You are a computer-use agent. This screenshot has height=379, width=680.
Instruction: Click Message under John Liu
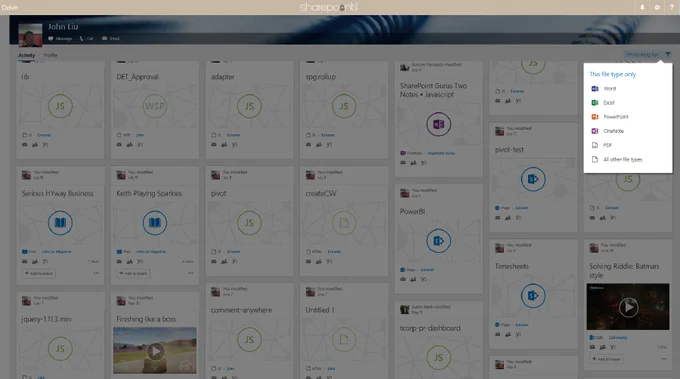[x=60, y=39]
